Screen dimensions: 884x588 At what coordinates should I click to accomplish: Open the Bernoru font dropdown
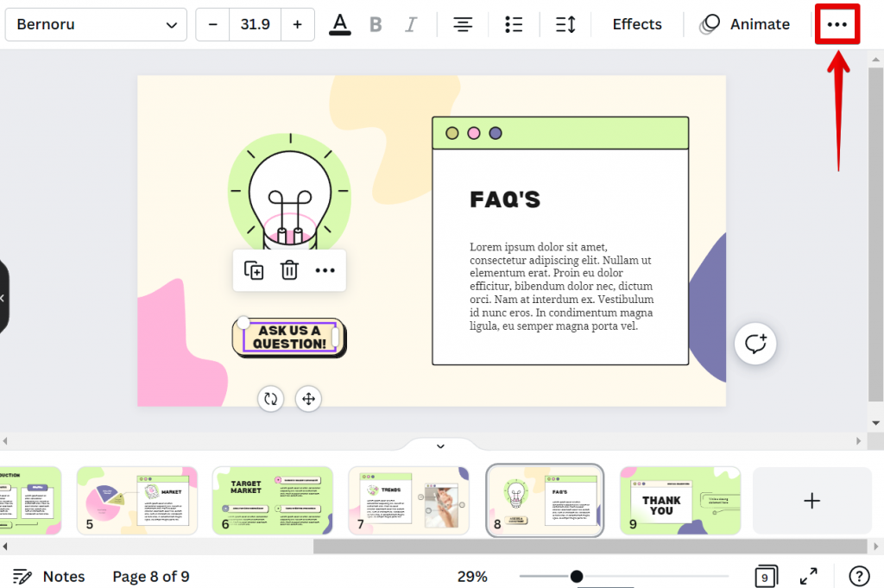tap(95, 24)
